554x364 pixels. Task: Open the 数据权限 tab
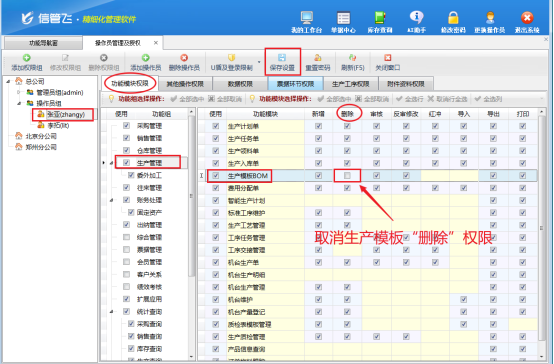240,84
